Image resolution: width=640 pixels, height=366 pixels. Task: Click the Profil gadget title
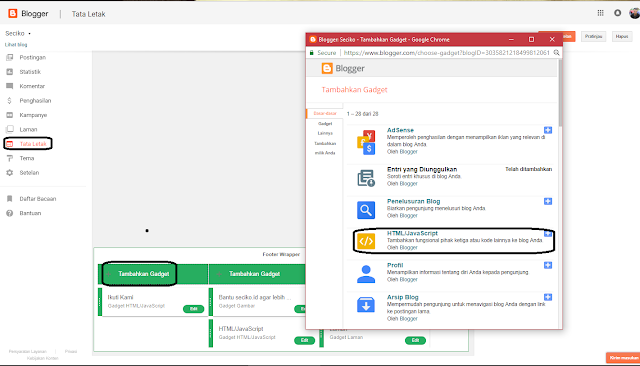[x=395, y=265]
